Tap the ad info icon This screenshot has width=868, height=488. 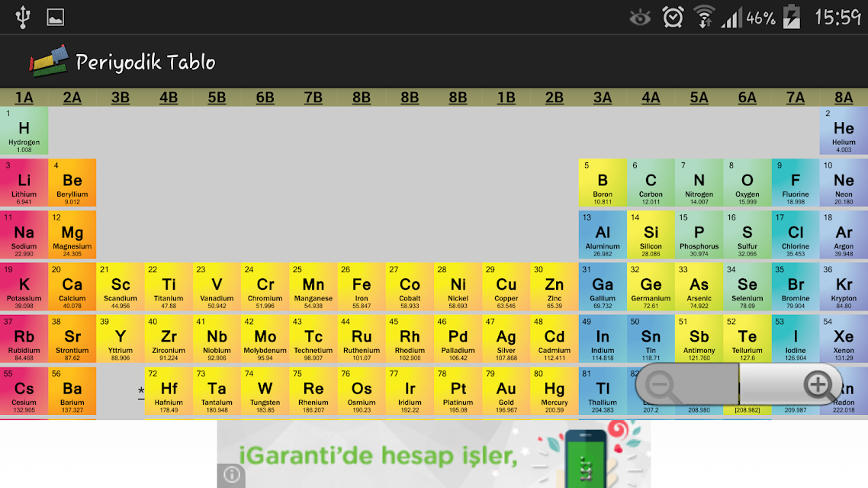231,474
